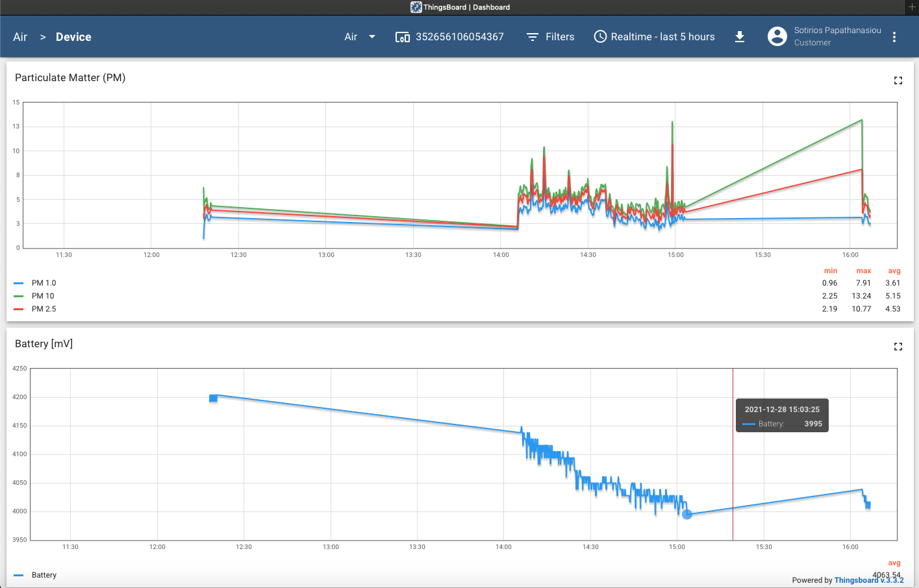The image size is (919, 588).
Task: Toggle Battery series in the legend
Action: [x=44, y=575]
